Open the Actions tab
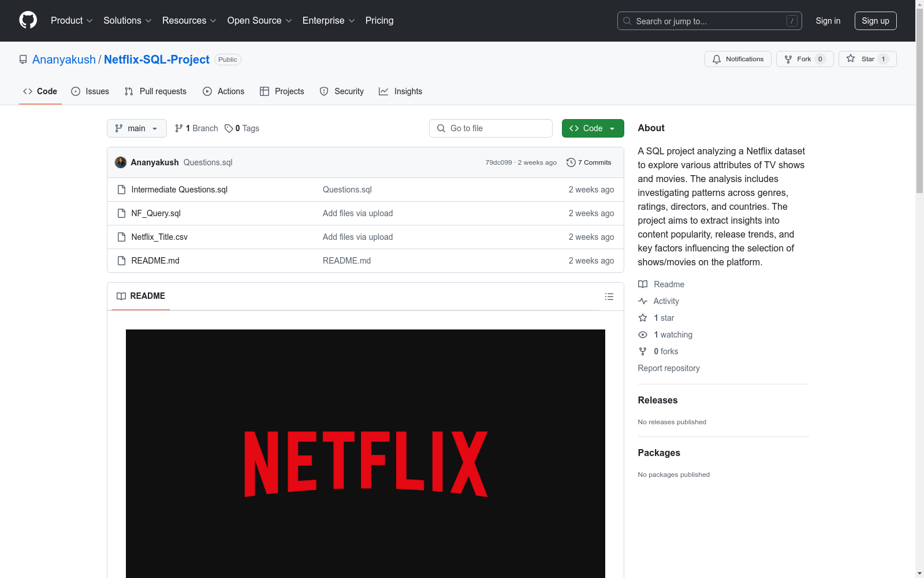The height and width of the screenshot is (578, 924). (223, 91)
